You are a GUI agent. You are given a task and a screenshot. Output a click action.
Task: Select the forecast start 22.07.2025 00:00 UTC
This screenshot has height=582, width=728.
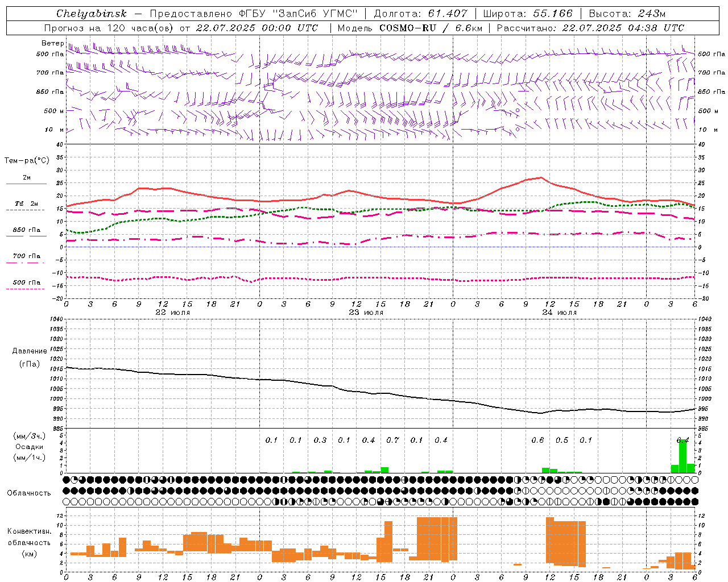[257, 28]
